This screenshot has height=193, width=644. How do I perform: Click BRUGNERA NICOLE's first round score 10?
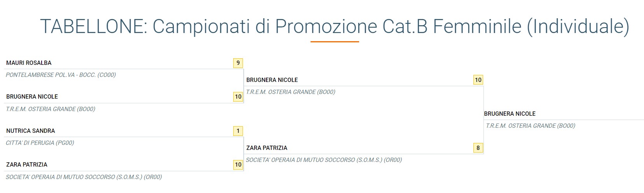pyautogui.click(x=238, y=97)
